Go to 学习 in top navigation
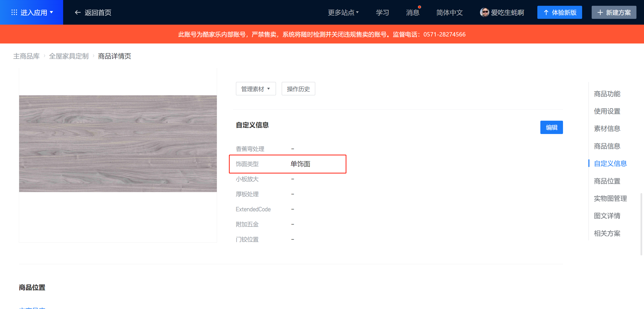 tap(382, 12)
